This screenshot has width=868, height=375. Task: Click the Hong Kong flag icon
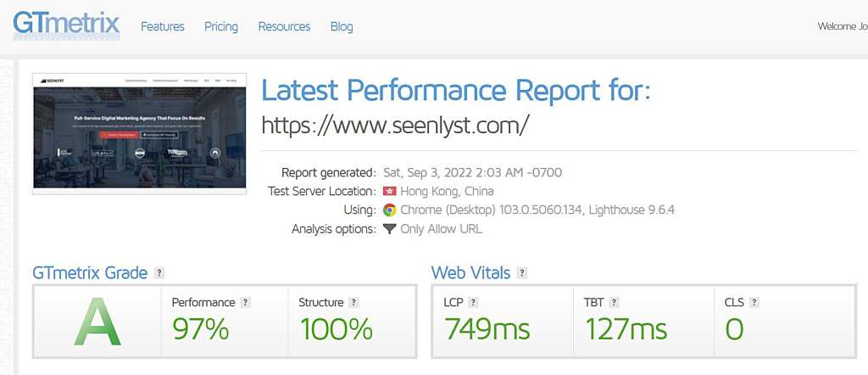(x=390, y=191)
